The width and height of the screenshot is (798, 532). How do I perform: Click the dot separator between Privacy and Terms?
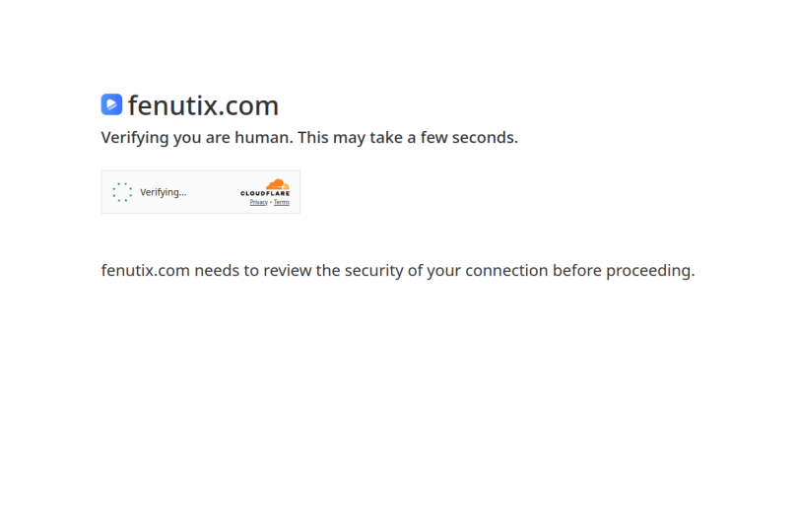pyautogui.click(x=271, y=202)
